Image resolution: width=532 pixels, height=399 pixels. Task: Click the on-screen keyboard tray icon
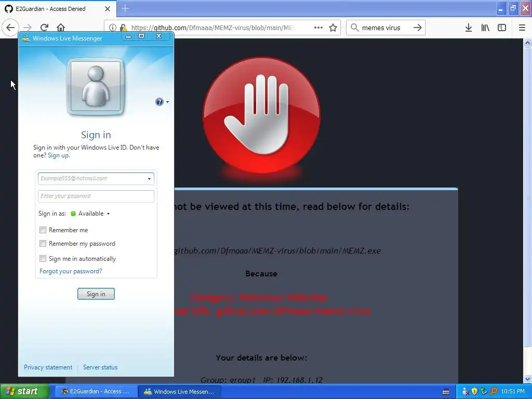coord(446,392)
